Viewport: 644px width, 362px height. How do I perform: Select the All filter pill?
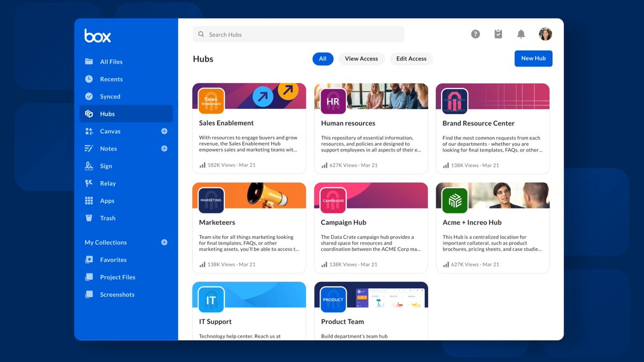pyautogui.click(x=323, y=59)
